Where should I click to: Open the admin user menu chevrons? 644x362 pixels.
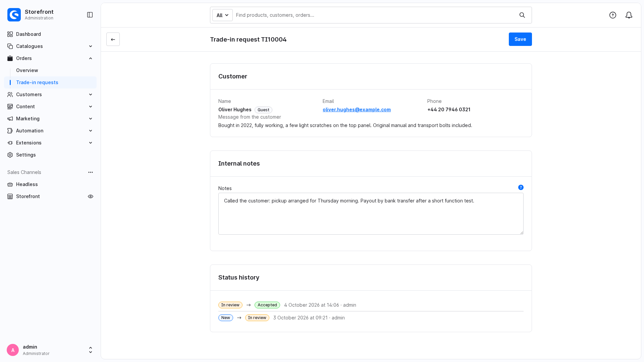point(91,350)
